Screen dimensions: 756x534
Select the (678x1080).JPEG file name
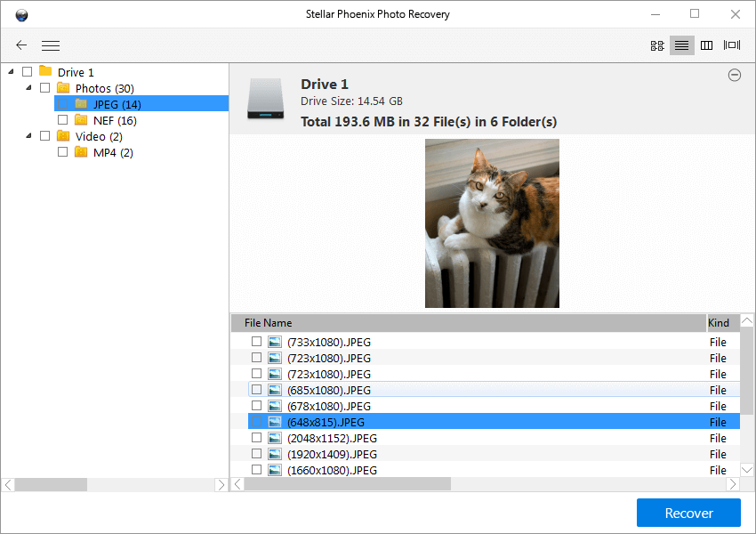pos(329,407)
